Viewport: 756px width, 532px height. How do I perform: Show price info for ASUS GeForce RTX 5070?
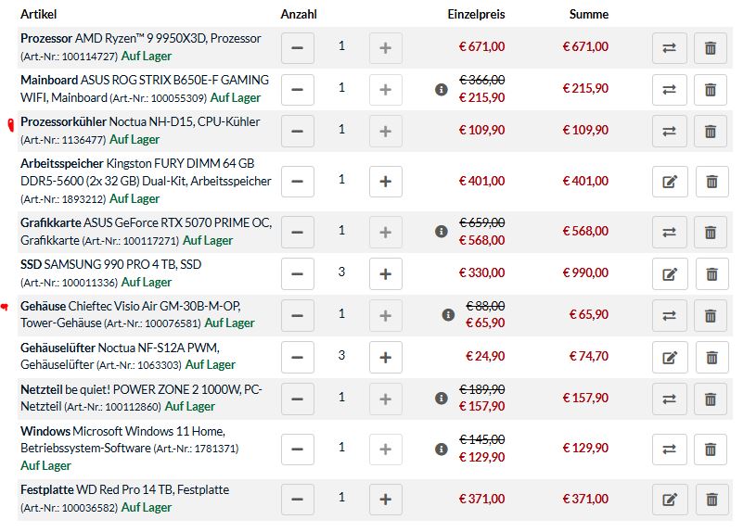[x=442, y=232]
